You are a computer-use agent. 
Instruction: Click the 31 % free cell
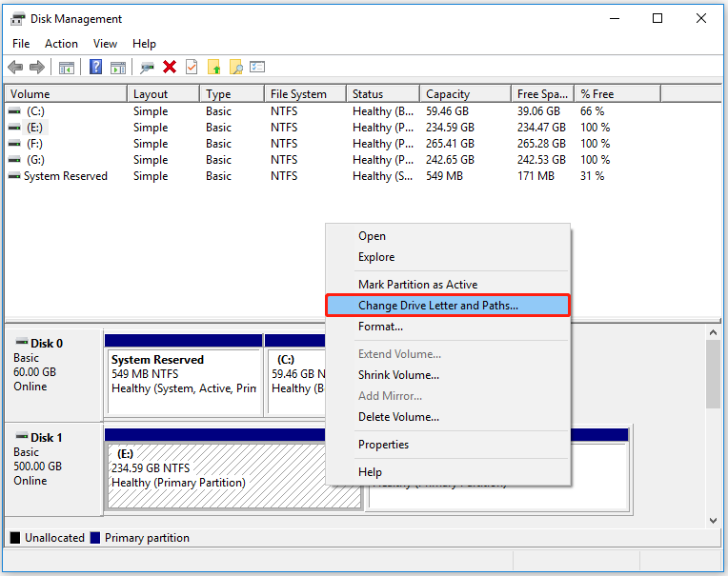[x=593, y=176]
